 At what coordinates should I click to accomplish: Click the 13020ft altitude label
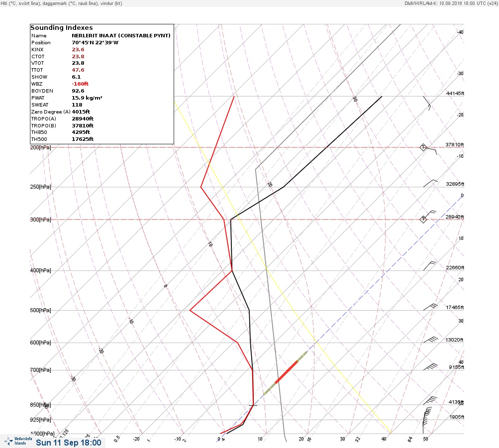(x=455, y=340)
